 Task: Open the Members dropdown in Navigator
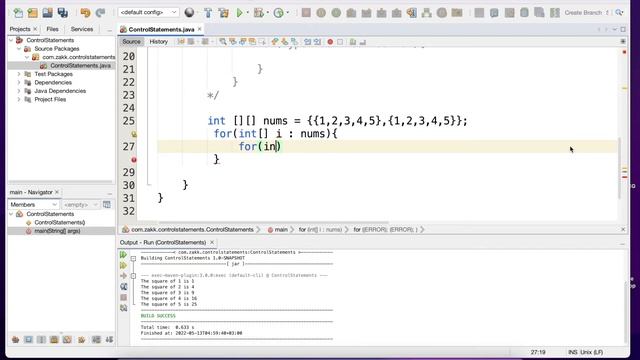pos(33,204)
